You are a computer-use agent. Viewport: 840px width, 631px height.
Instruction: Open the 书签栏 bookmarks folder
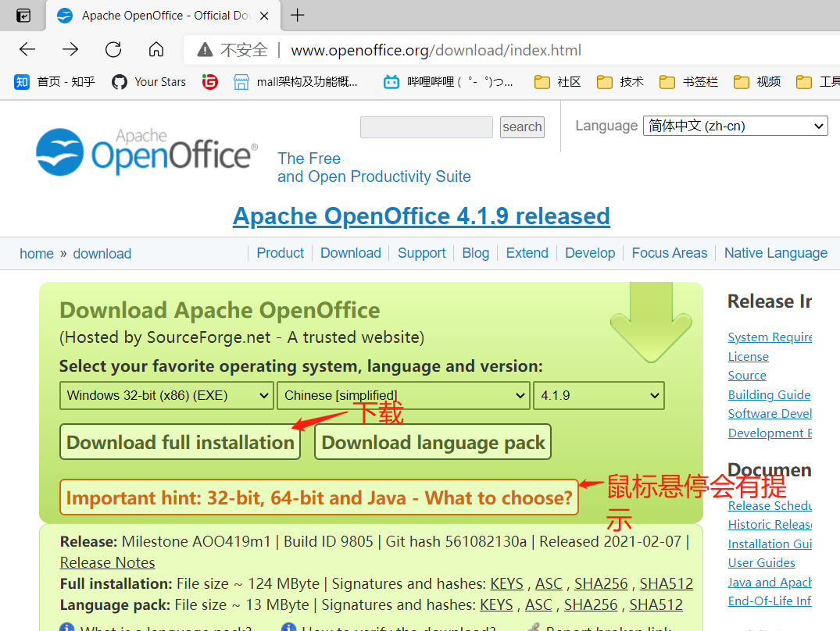688,82
